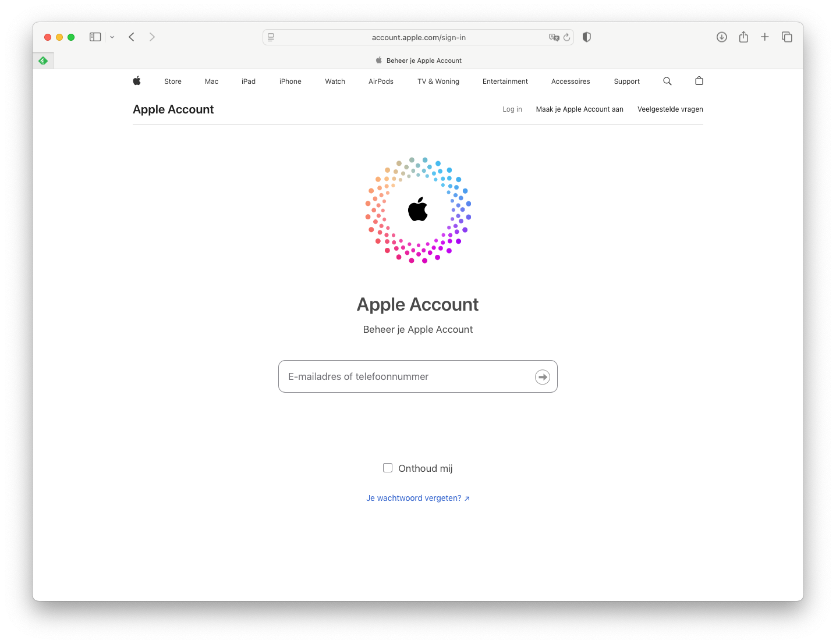The image size is (836, 644).
Task: Open the page reader menu icon in the address bar
Action: coord(271,37)
